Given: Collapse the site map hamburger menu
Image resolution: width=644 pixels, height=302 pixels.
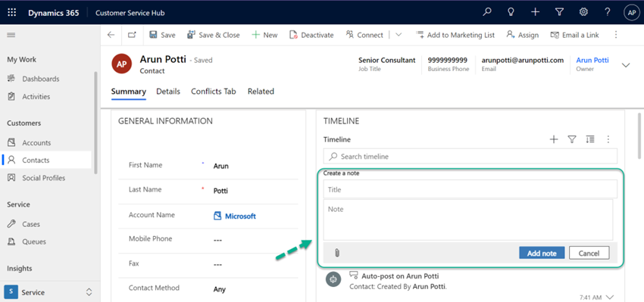Looking at the screenshot, I should (x=11, y=36).
